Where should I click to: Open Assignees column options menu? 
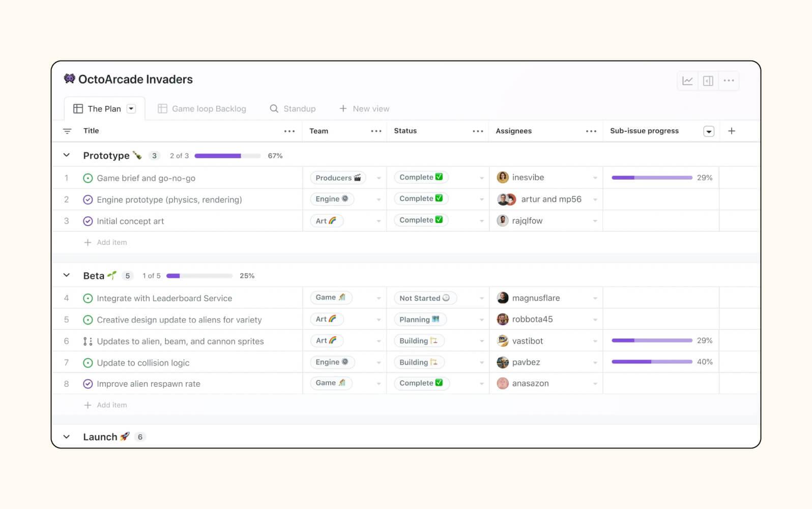pyautogui.click(x=591, y=131)
